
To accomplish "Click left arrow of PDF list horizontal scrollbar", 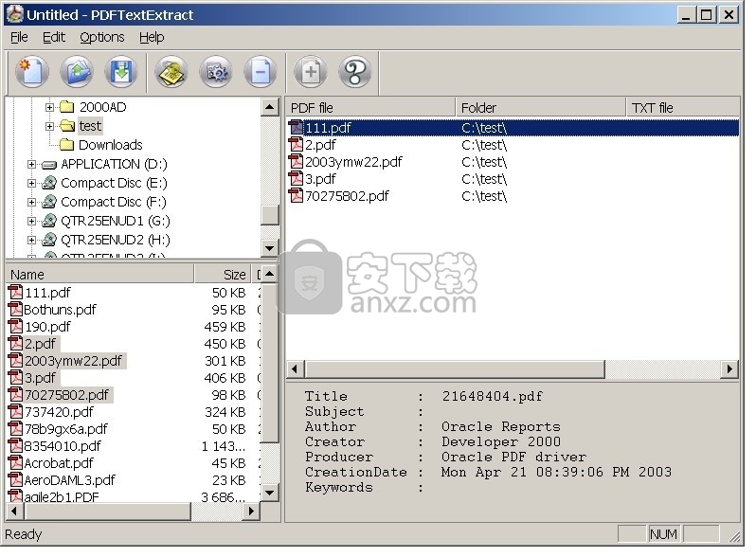I will [296, 369].
